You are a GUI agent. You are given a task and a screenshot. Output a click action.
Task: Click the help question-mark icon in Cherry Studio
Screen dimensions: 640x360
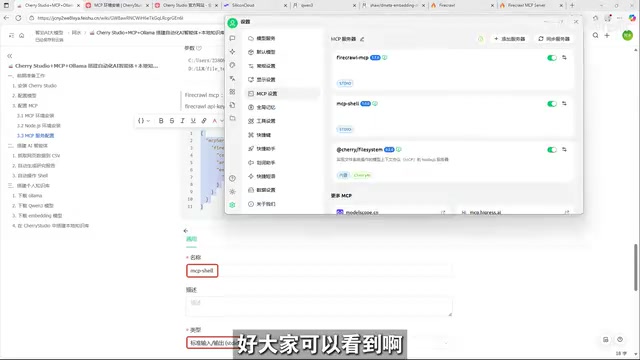coord(232,178)
